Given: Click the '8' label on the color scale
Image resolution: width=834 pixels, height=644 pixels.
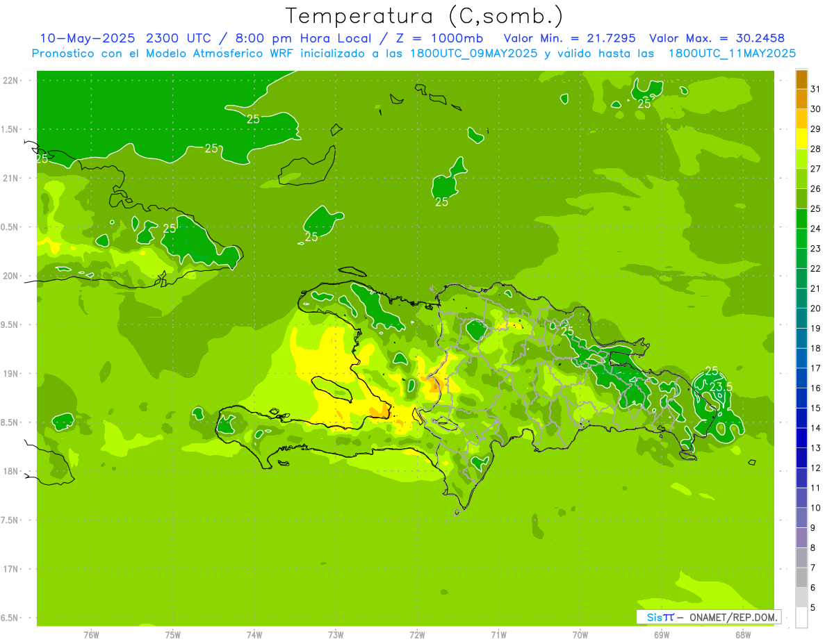Looking at the screenshot, I should pyautogui.click(x=813, y=547).
